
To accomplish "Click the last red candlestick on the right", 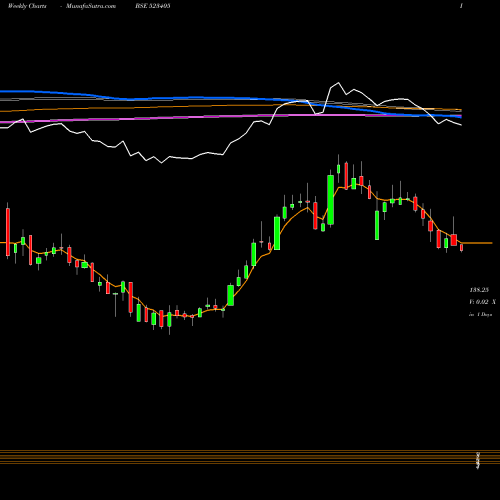I will (462, 248).
